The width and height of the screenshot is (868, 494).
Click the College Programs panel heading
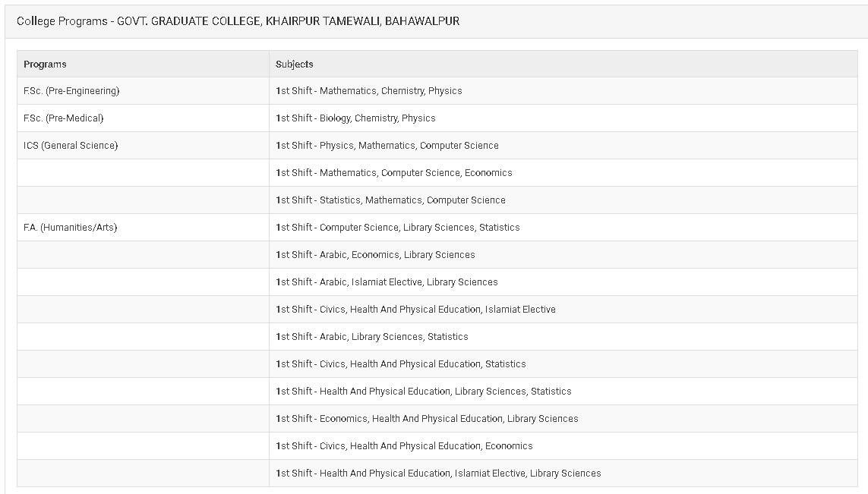click(x=238, y=21)
